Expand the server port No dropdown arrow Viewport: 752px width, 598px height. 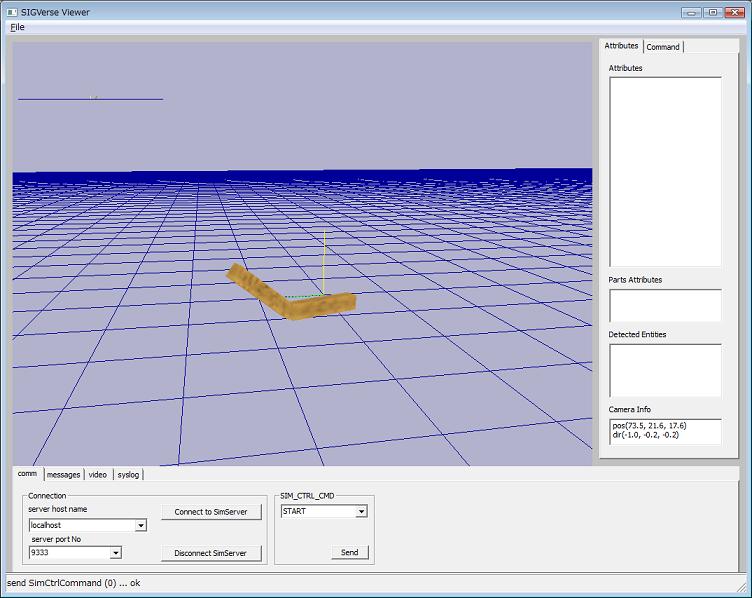click(115, 552)
